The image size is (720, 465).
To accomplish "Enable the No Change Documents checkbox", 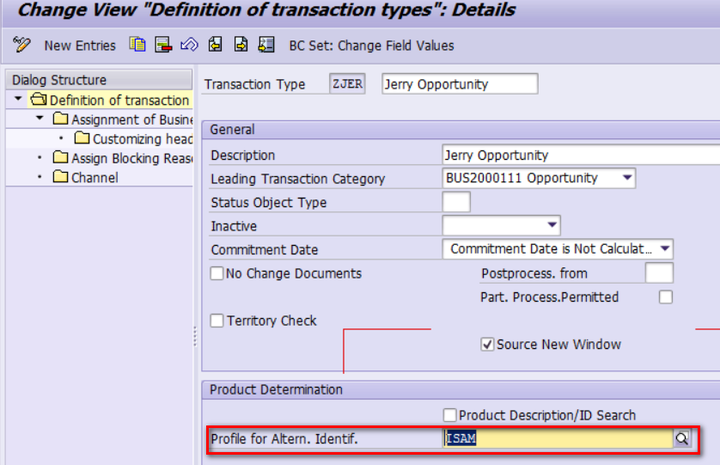I will click(x=217, y=273).
